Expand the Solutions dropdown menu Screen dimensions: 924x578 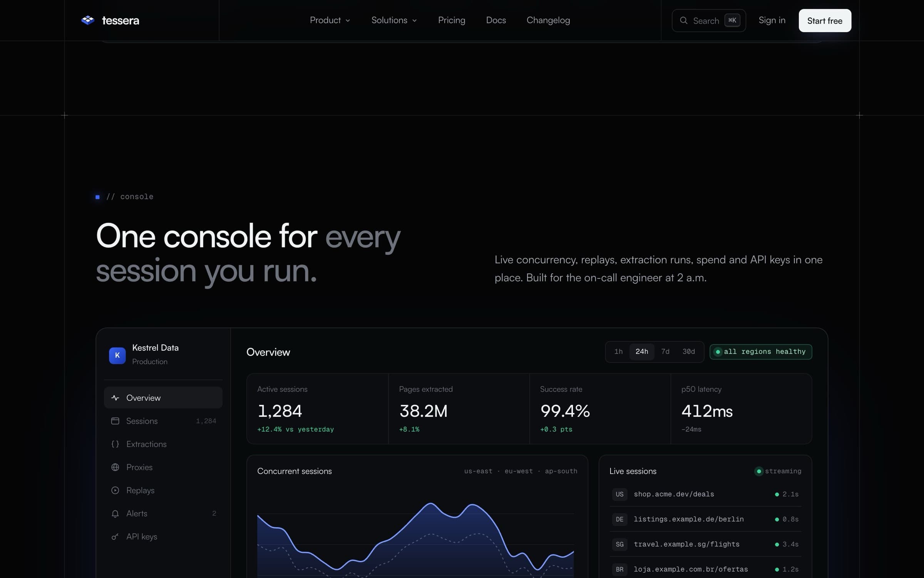394,20
